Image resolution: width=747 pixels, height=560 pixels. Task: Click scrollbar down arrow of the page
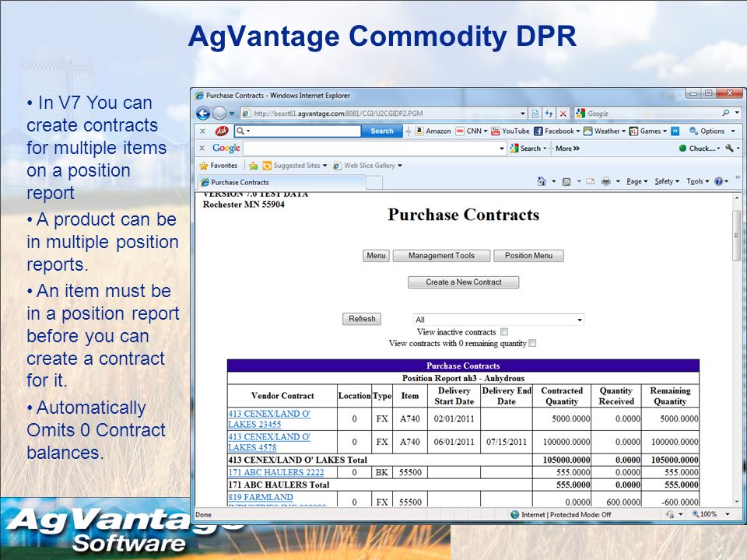pos(737,502)
